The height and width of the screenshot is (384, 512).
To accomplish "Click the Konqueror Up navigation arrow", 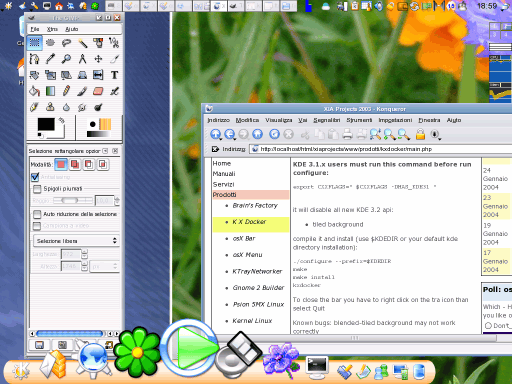I will coord(215,134).
